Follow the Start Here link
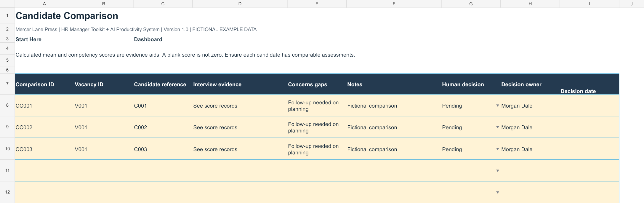Screen dimensions: 644x203 click(x=28, y=39)
